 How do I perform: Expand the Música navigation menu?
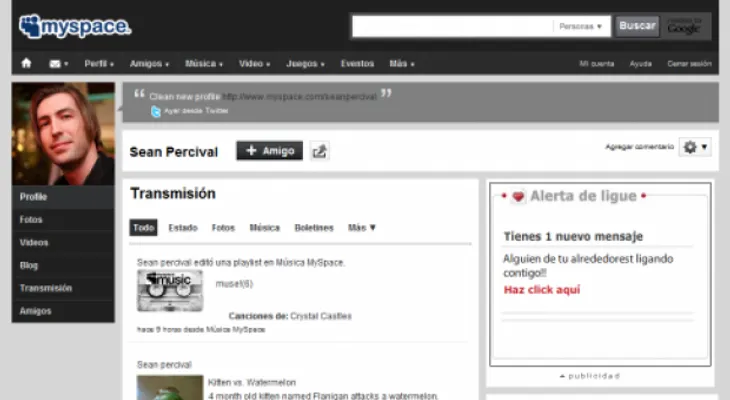[x=204, y=63]
